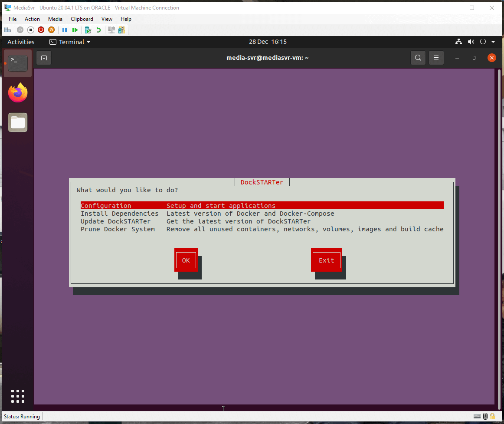Click the mouse icon in the VM status bar
This screenshot has height=424, width=504.
coord(485,416)
